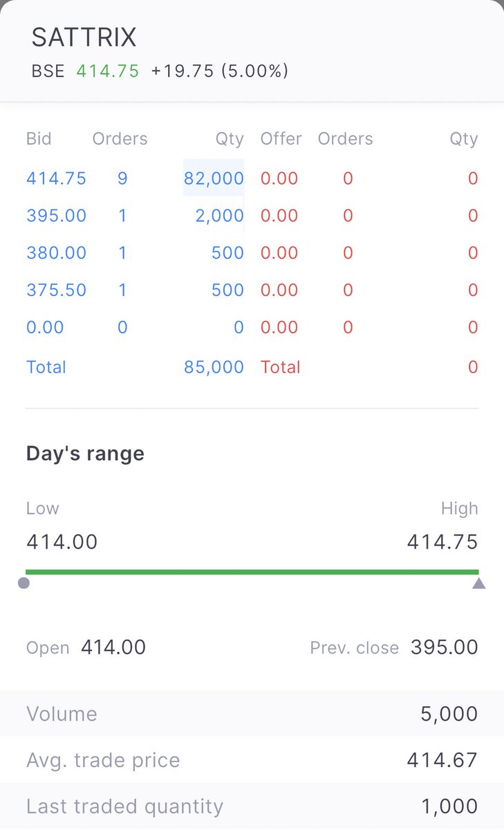Select the bid price 380.00

pyautogui.click(x=56, y=253)
